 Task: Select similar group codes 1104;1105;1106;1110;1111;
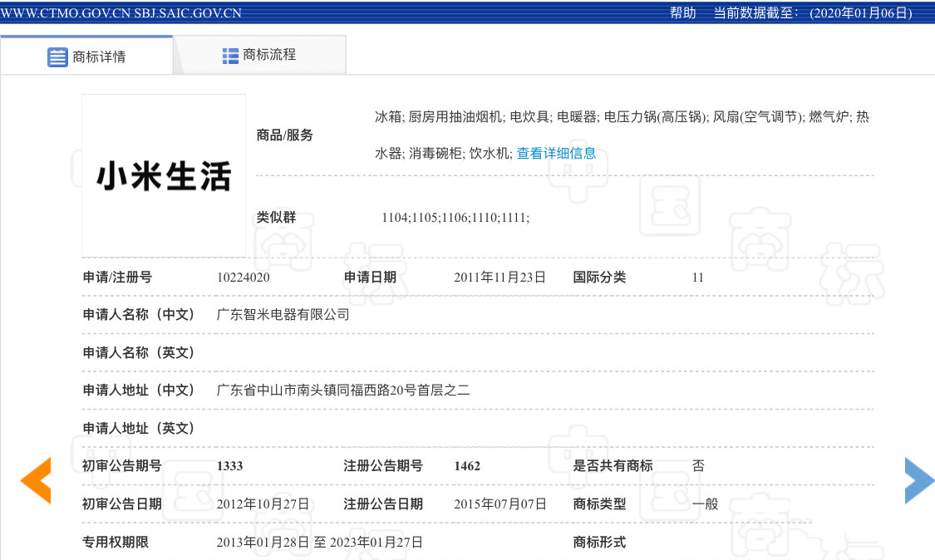pyautogui.click(x=455, y=218)
